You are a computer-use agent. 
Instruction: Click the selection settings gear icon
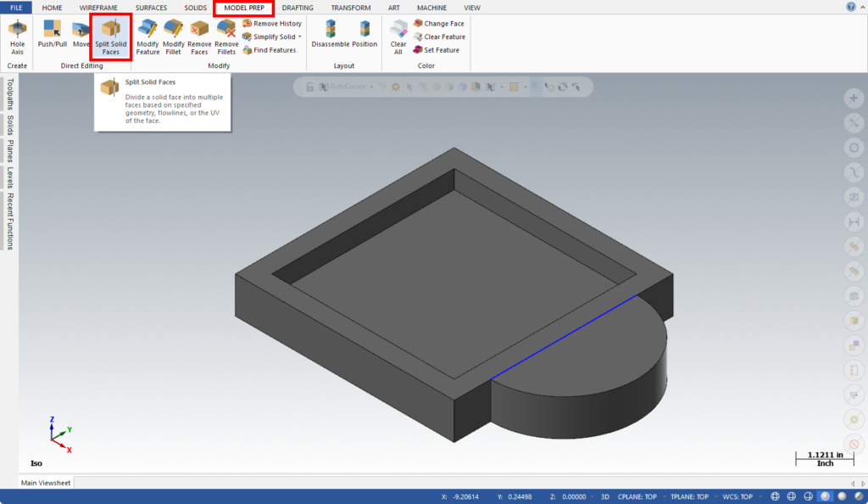(396, 87)
